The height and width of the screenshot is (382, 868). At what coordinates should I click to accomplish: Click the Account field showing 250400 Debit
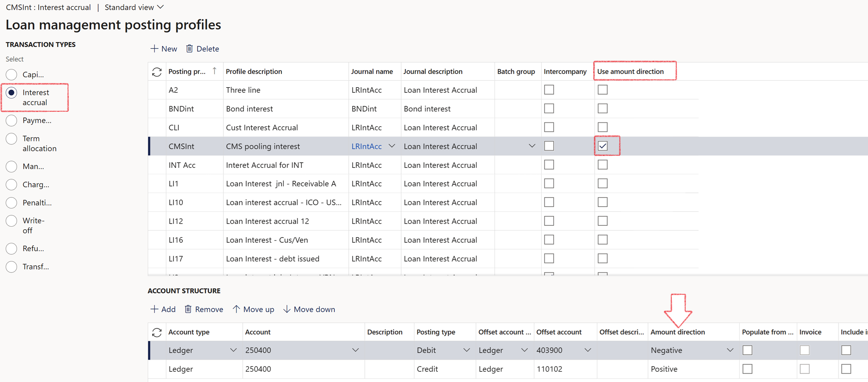click(x=295, y=350)
